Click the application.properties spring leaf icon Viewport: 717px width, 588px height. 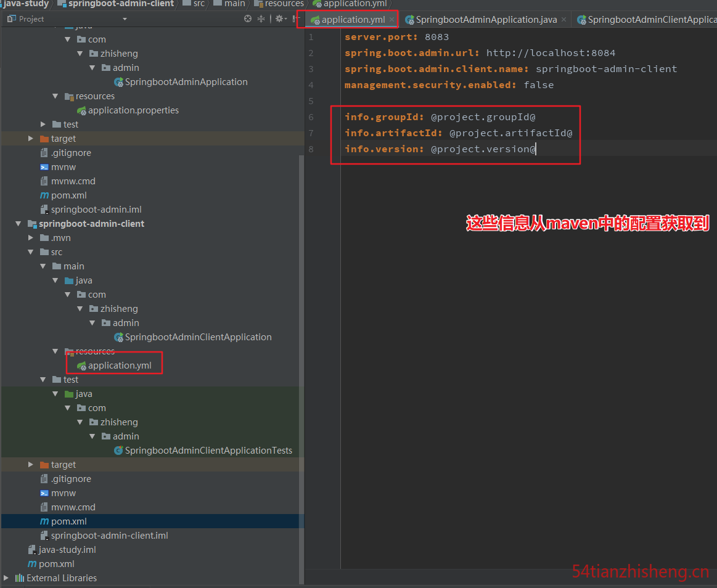pos(82,111)
